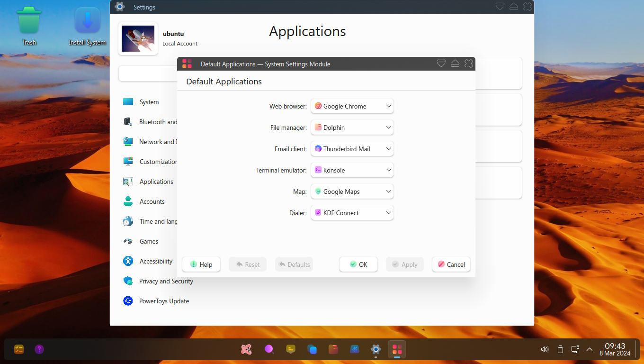The width and height of the screenshot is (644, 364).
Task: Open the Dialer dropdown showing KDE Connect
Action: coord(352,213)
